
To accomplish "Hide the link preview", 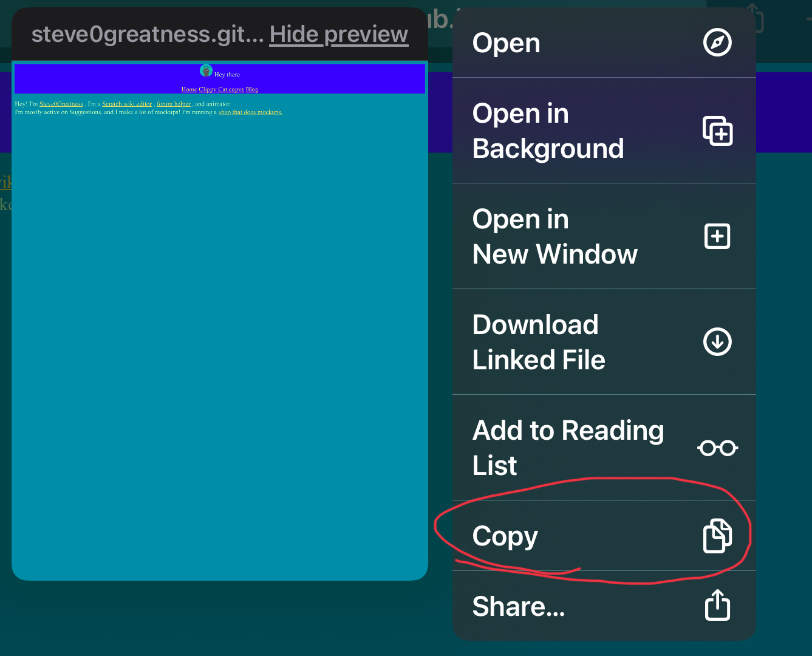I will 339,35.
